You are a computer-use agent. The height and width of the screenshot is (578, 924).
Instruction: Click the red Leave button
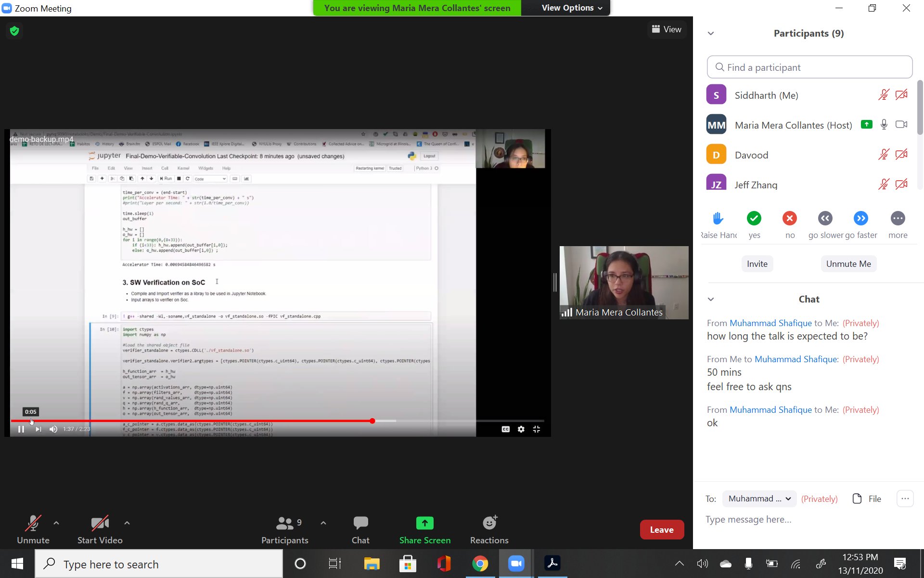(661, 530)
